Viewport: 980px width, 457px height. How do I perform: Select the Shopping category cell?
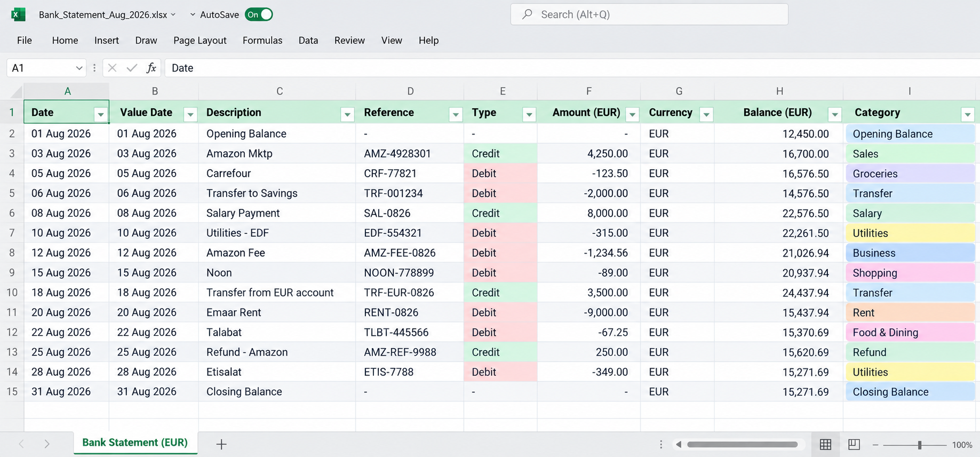tap(910, 273)
